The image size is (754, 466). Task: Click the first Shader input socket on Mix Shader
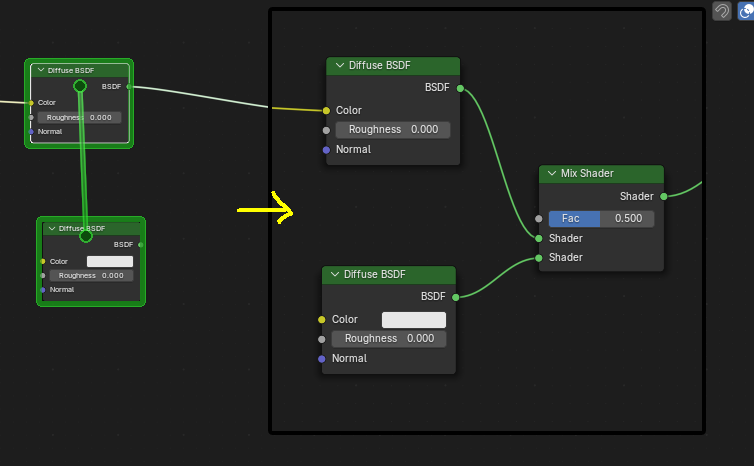pyautogui.click(x=539, y=238)
